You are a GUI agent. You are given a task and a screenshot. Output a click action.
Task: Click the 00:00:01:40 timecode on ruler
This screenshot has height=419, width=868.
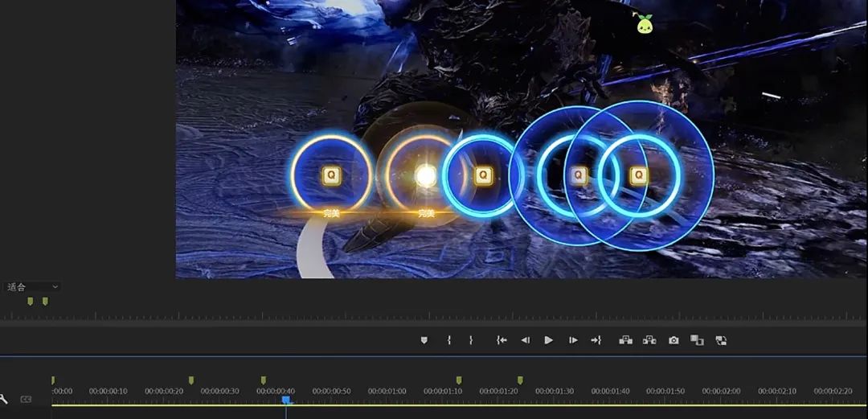coord(610,392)
